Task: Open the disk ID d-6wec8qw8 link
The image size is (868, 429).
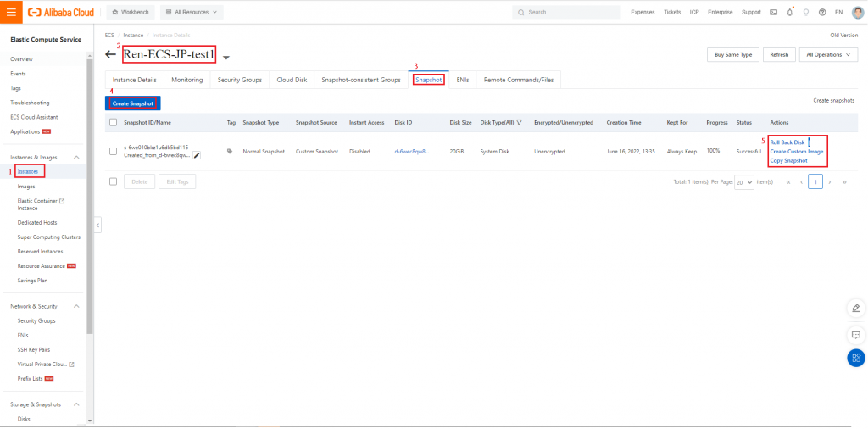Action: (x=412, y=151)
